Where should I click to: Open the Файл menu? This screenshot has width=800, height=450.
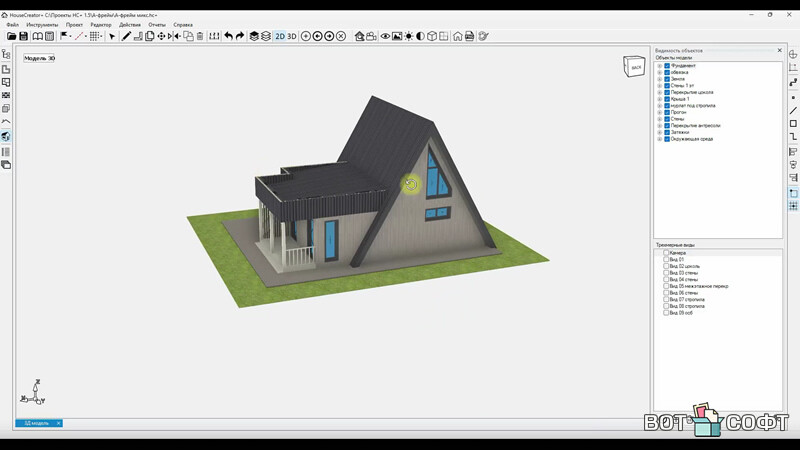click(12, 24)
